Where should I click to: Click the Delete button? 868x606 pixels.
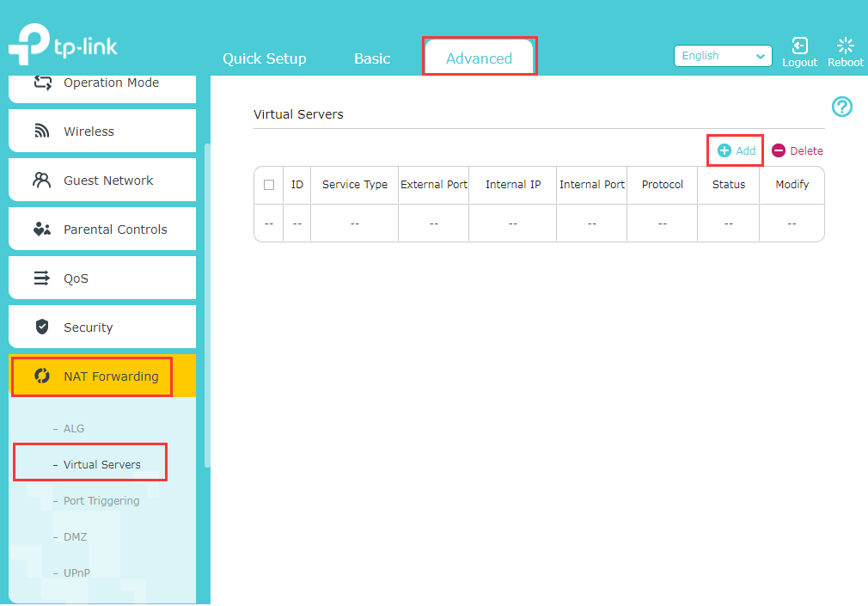click(797, 150)
